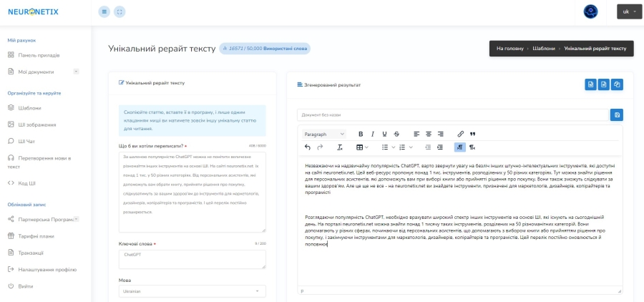The image size is (644, 302).
Task: Toggle the sidebar hamburger menu
Action: (x=104, y=12)
